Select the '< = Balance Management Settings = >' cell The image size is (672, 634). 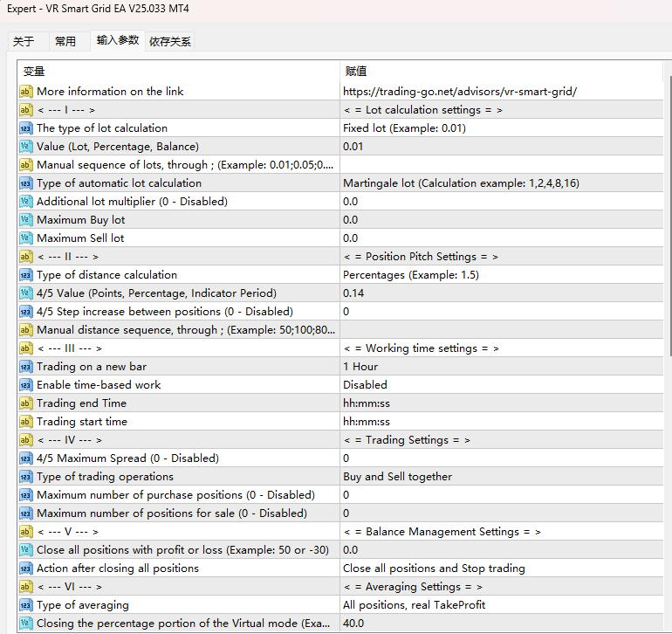click(x=502, y=532)
